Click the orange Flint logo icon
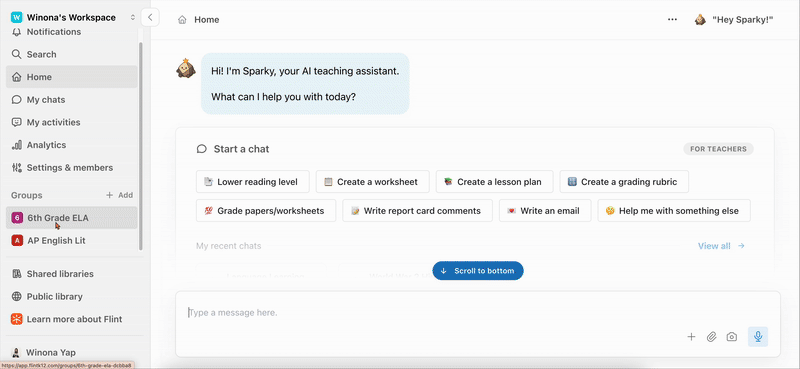 [x=17, y=319]
